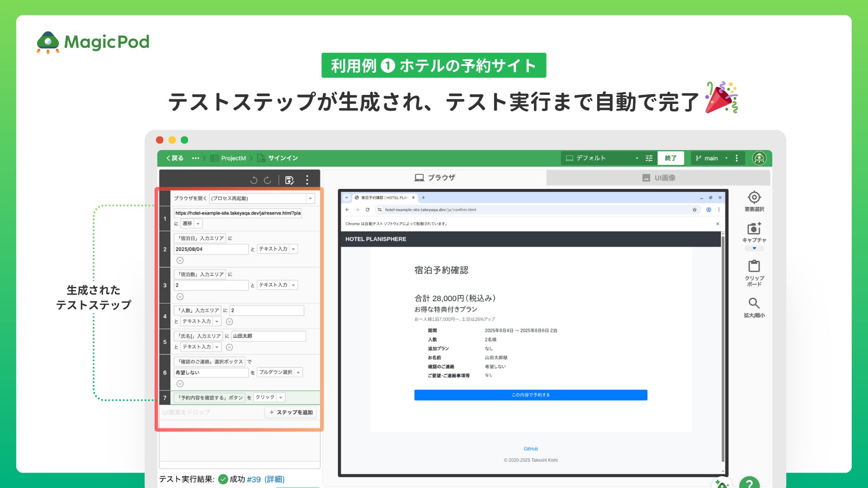
Task: Expand the options chevron under step 2
Action: tap(180, 260)
